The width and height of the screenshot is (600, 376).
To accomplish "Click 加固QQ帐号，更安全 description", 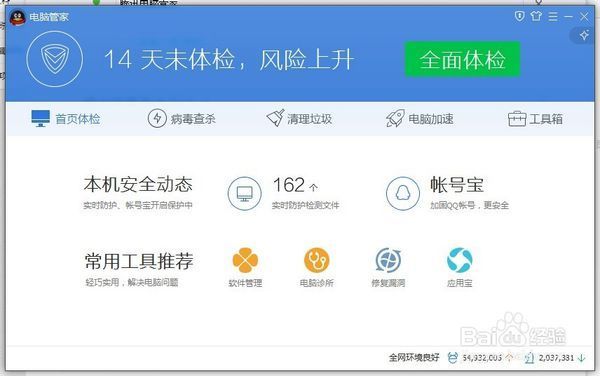I will (470, 205).
